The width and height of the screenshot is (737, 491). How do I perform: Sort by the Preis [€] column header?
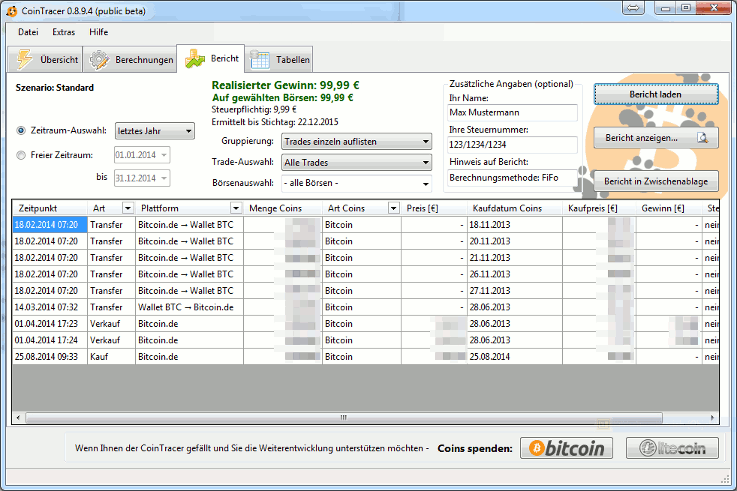pos(434,208)
